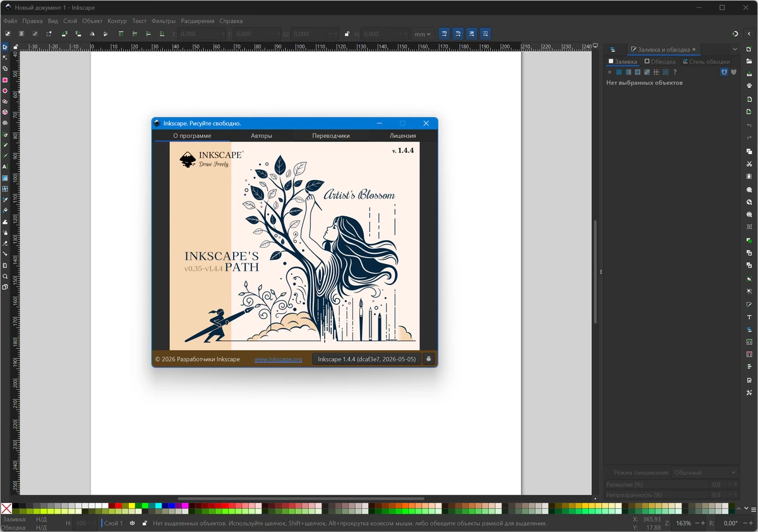Select the Spiral tool
This screenshot has height=532, width=758.
click(5, 123)
